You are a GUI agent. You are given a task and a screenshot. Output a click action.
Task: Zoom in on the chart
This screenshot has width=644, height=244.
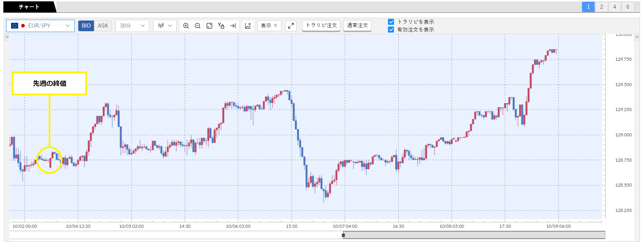186,26
